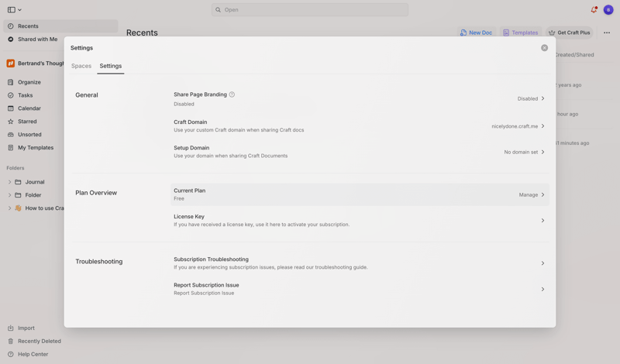The height and width of the screenshot is (364, 620).
Task: Click the Get Craft Plus button
Action: 569,33
